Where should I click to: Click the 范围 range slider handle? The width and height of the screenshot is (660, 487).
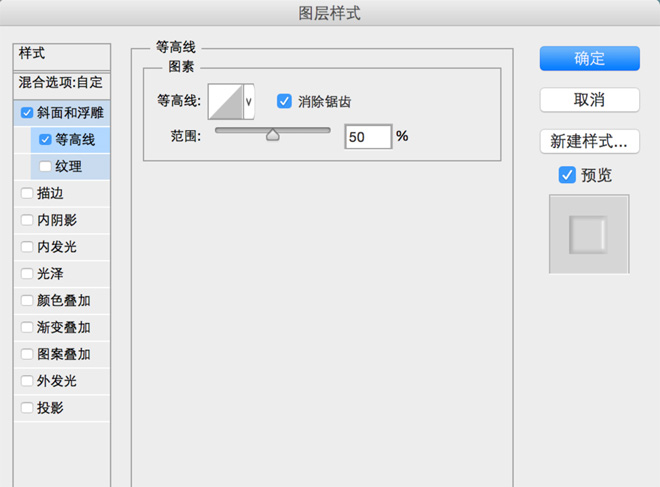click(x=272, y=136)
